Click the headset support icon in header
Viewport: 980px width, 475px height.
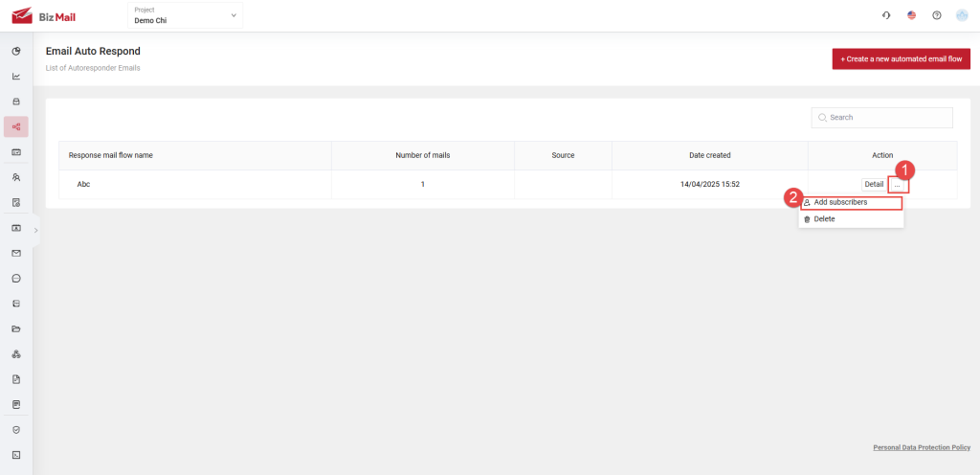coord(886,15)
